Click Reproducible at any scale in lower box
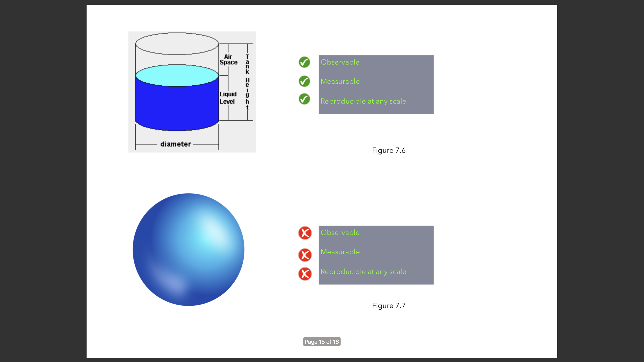The width and height of the screenshot is (644, 362). (363, 271)
